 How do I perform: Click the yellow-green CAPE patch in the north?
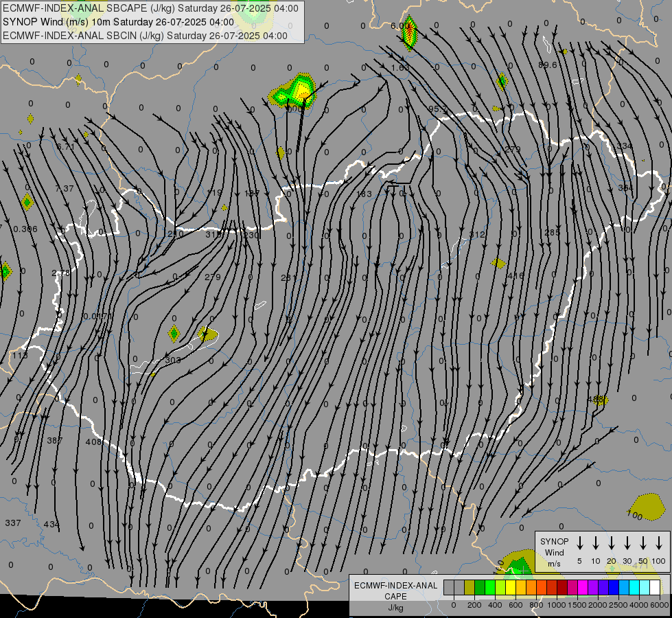[x=293, y=91]
